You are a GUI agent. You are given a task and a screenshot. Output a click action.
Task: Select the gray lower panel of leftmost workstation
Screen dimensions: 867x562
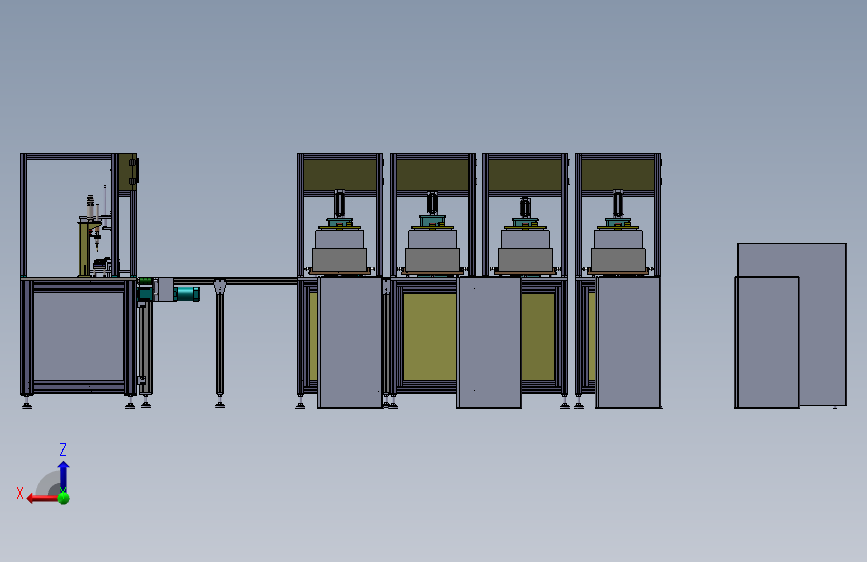[x=79, y=336]
